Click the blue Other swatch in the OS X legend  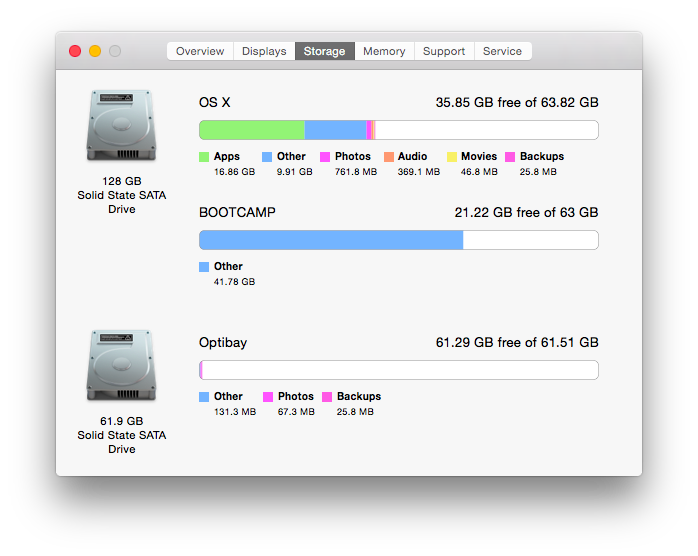pos(267,157)
